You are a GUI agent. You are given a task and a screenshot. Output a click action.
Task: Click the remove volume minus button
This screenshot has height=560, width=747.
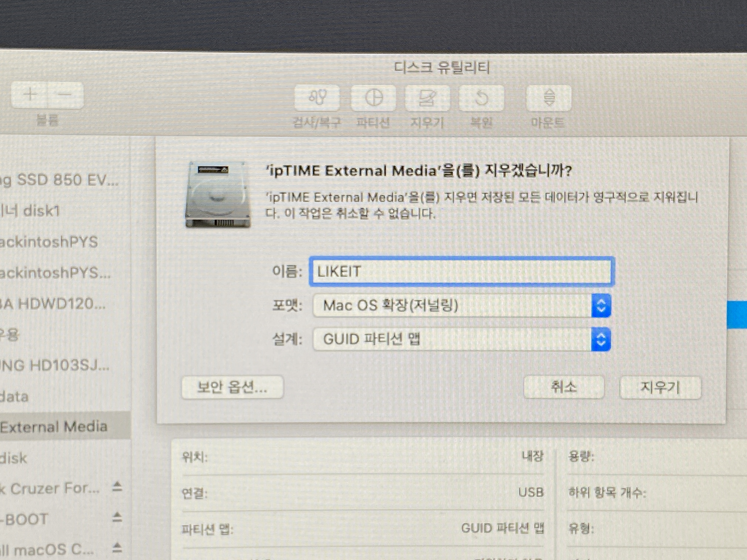point(65,95)
